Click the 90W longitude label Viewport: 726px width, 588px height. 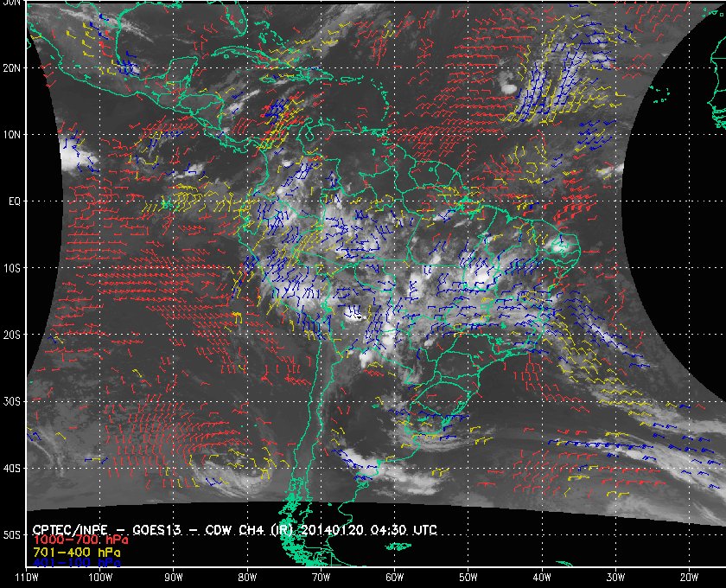click(174, 578)
